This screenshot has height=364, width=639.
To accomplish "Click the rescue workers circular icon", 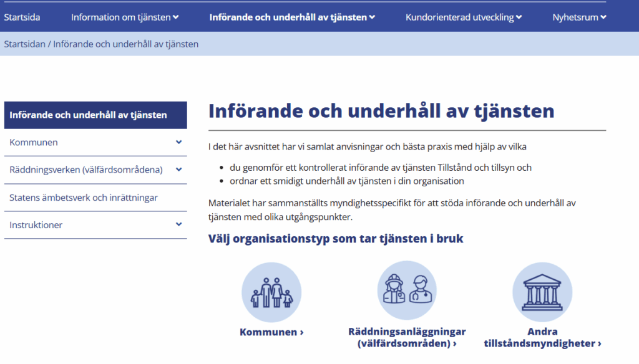I will coord(407,290).
